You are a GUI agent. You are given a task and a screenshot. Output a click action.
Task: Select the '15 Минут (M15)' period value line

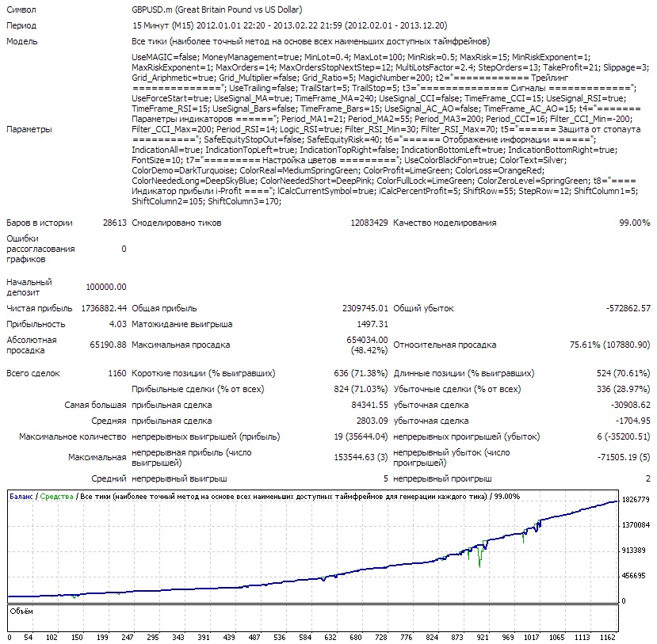pos(290,25)
